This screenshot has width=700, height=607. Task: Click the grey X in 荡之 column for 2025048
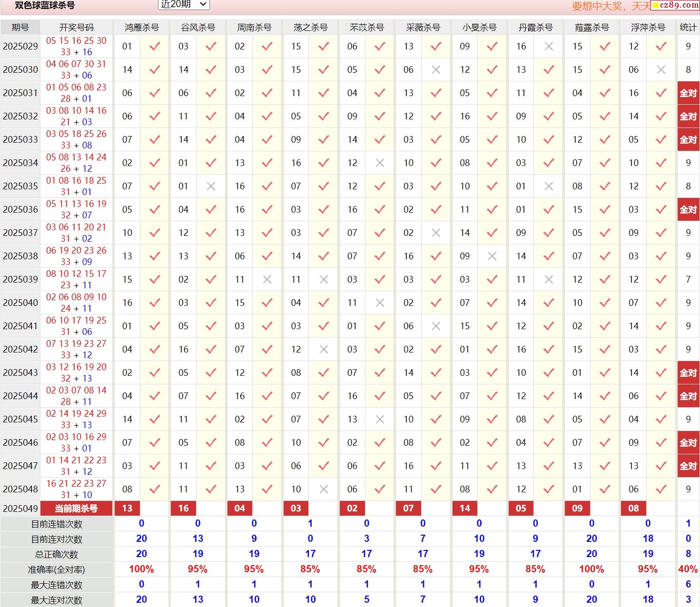pyautogui.click(x=324, y=490)
